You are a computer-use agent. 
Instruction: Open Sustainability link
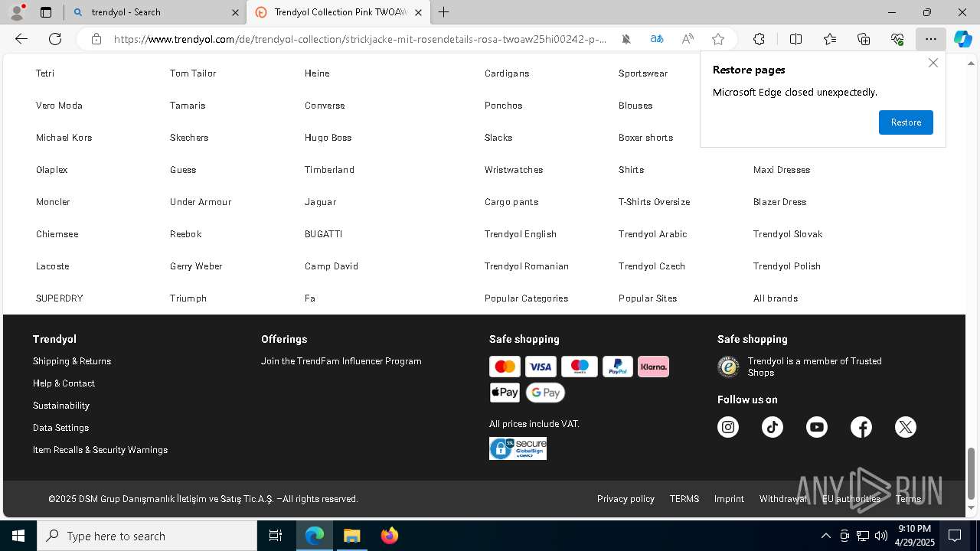point(61,406)
